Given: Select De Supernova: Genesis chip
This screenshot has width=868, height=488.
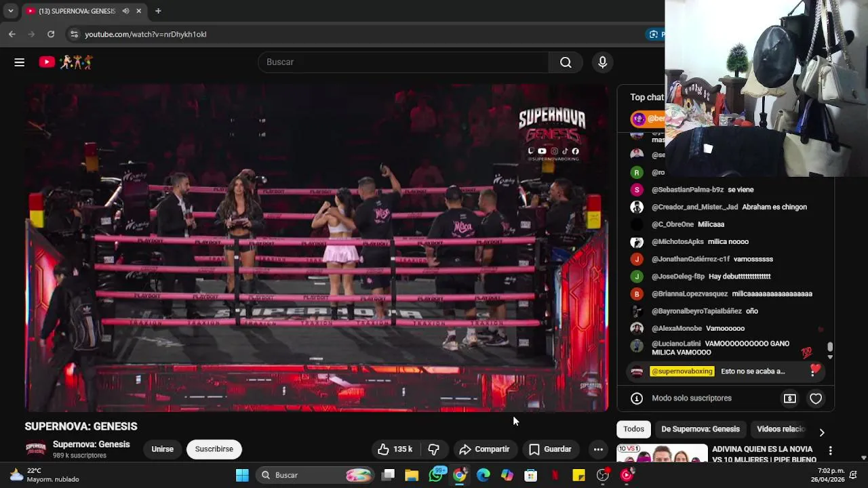Looking at the screenshot, I should tap(701, 429).
